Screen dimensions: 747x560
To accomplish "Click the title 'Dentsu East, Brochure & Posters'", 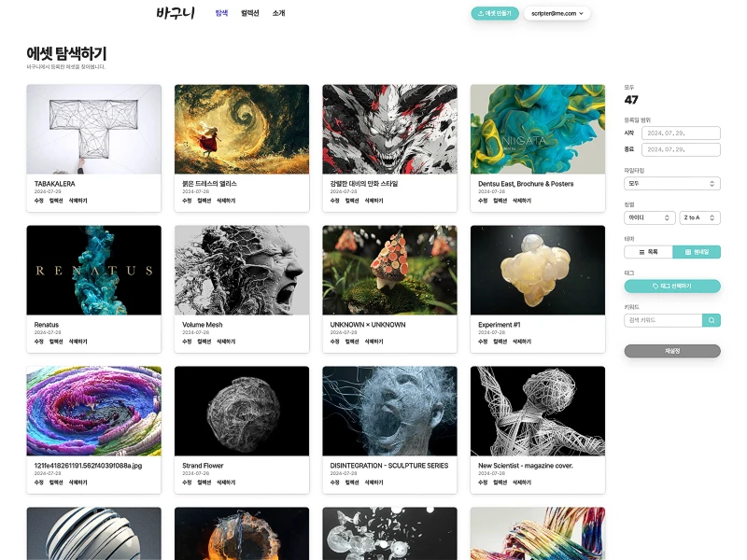I will tap(526, 184).
